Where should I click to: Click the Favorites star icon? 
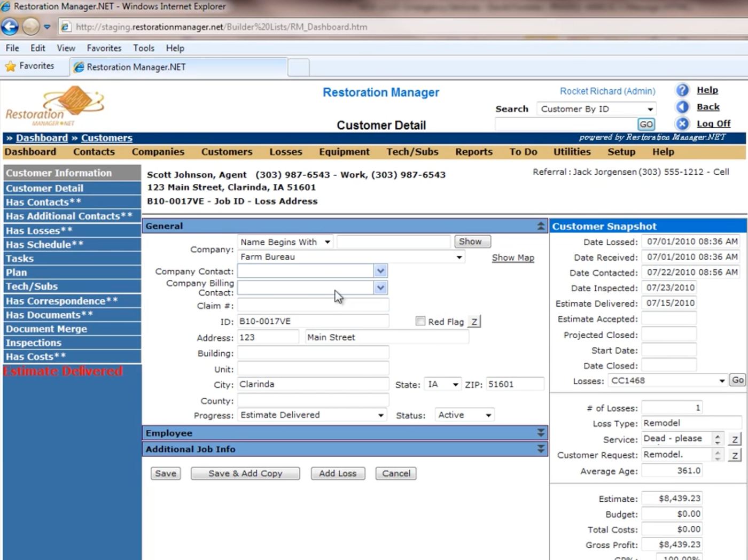point(10,66)
